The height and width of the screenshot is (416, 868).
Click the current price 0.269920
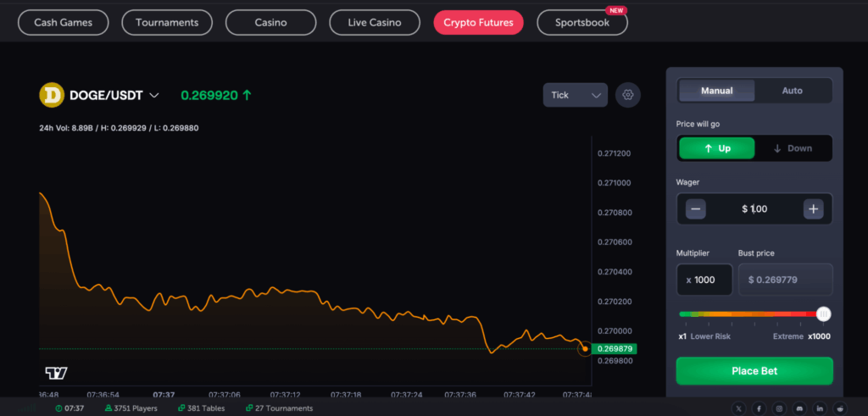pyautogui.click(x=209, y=96)
